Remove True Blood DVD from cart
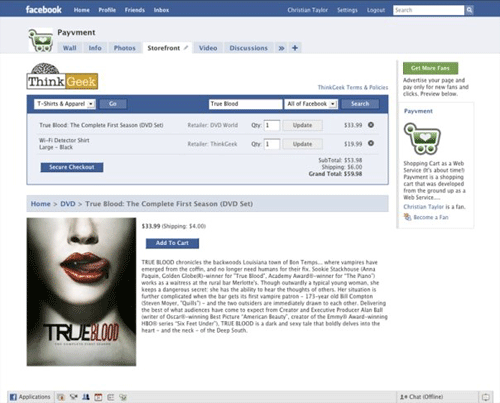 coord(371,125)
